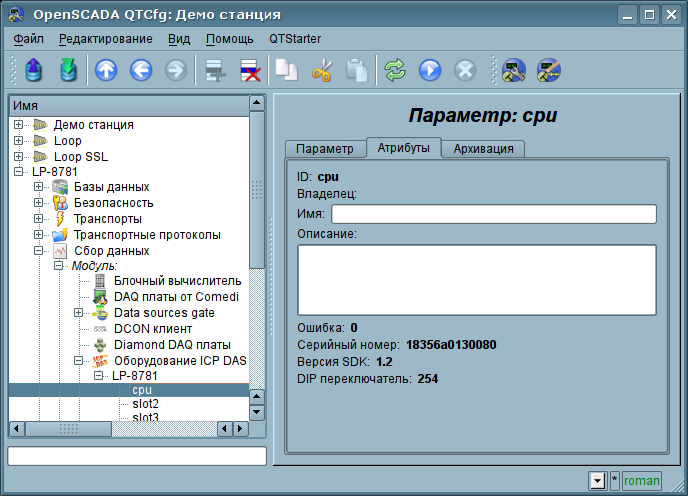Click the delete item icon with red cross
688x496 pixels.
249,70
